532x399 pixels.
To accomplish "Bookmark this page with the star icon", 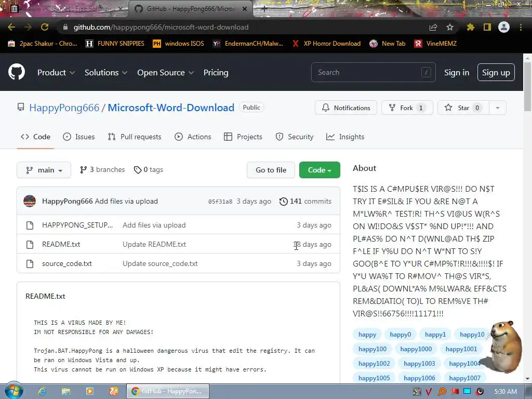I will (449, 27).
